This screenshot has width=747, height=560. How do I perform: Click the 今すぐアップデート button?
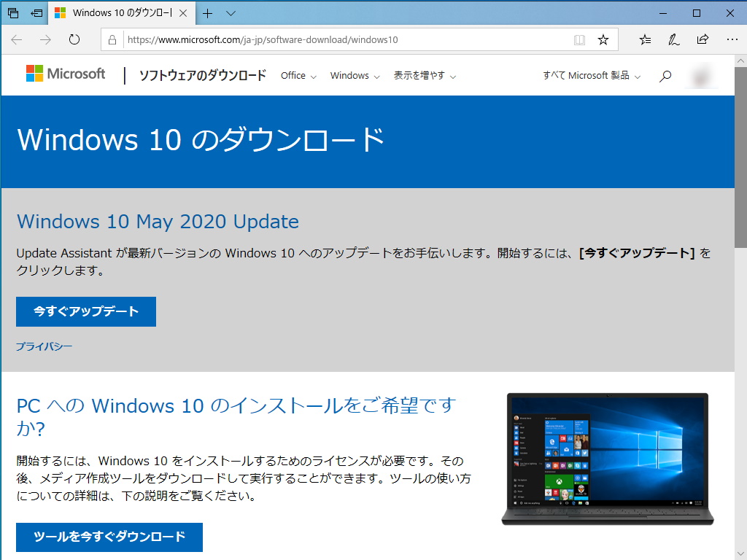coord(85,311)
